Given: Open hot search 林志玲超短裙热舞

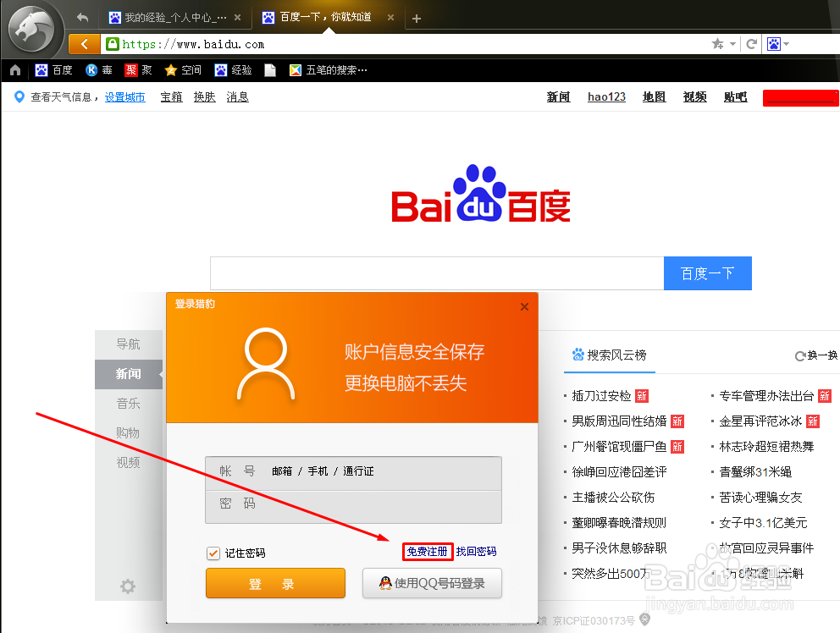Looking at the screenshot, I should pyautogui.click(x=766, y=447).
